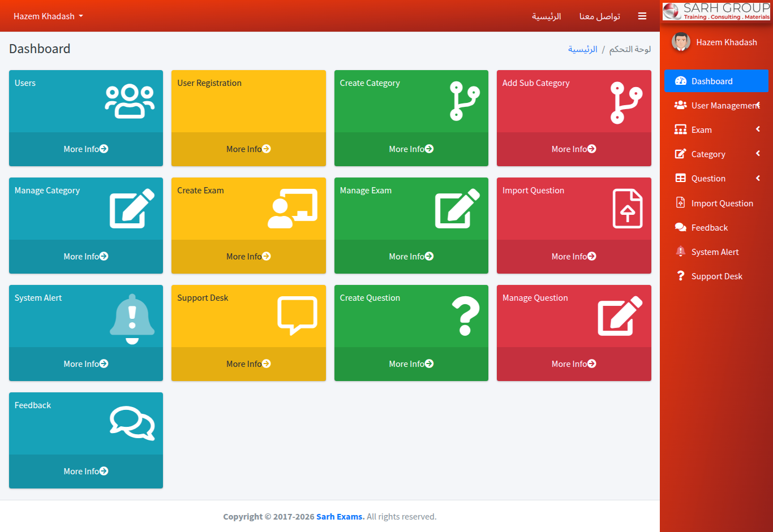Click the presenter icon on the Create Exam card
The height and width of the screenshot is (532, 773).
coord(292,209)
